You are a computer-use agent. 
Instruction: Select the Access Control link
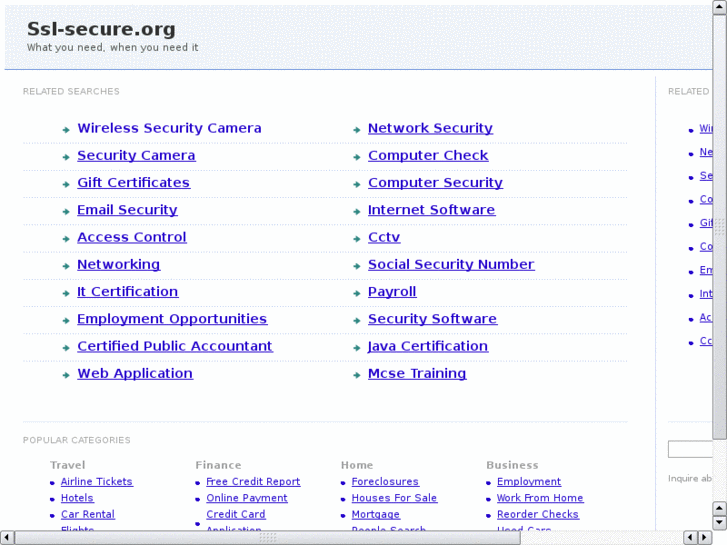132,237
